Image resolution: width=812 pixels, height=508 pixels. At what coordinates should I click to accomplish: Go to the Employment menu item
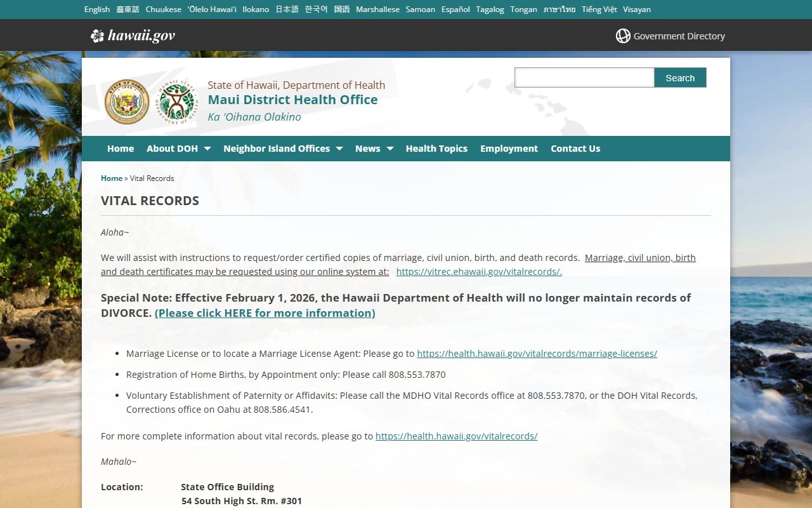[x=509, y=149]
